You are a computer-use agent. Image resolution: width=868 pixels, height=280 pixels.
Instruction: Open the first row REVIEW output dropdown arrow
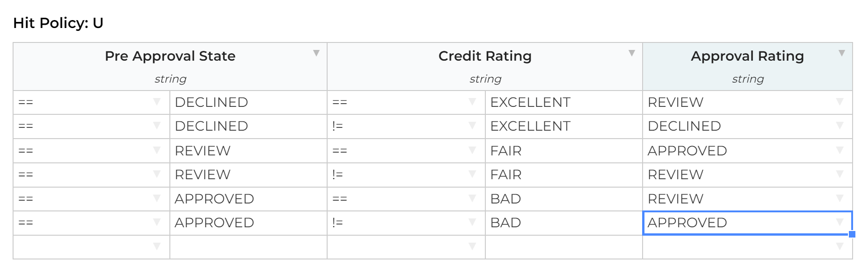[x=840, y=102]
